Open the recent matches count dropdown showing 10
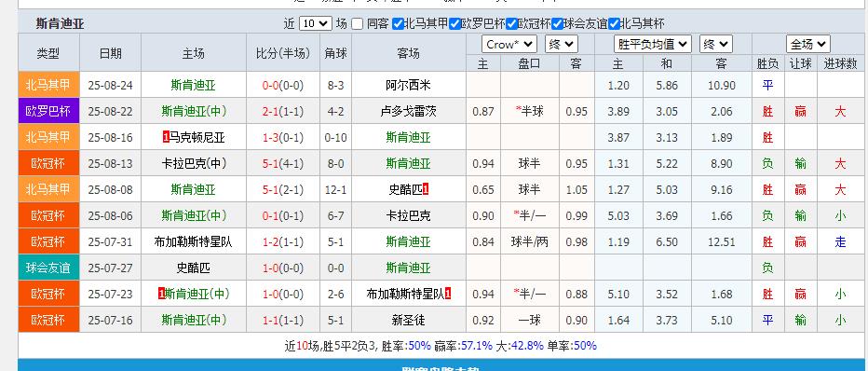The image size is (868, 371). click(315, 24)
